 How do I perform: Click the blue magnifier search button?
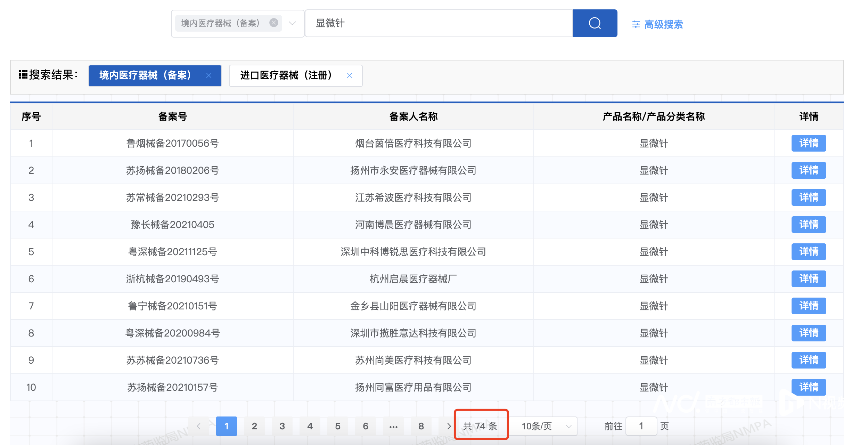[x=595, y=23]
